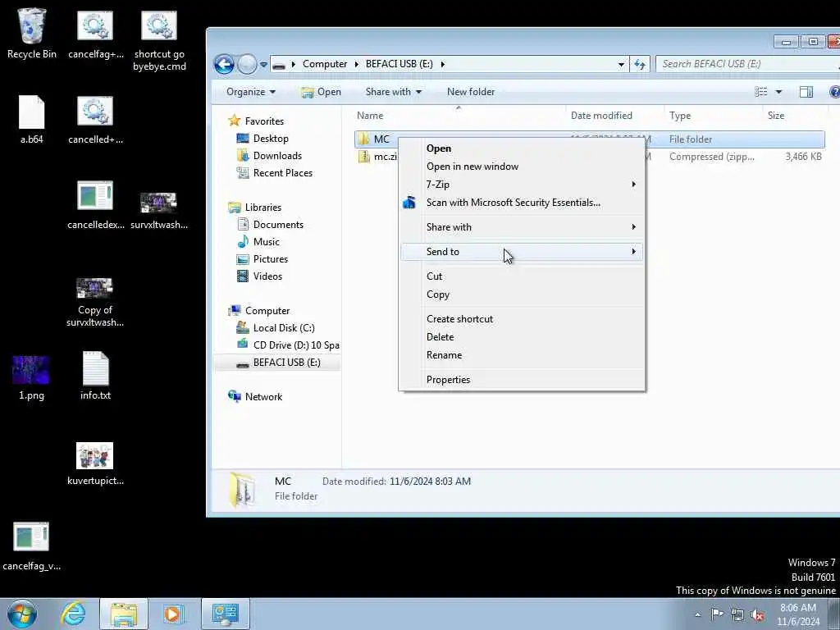Select the 1.png desktop image
This screenshot has height=630, width=840.
31,378
